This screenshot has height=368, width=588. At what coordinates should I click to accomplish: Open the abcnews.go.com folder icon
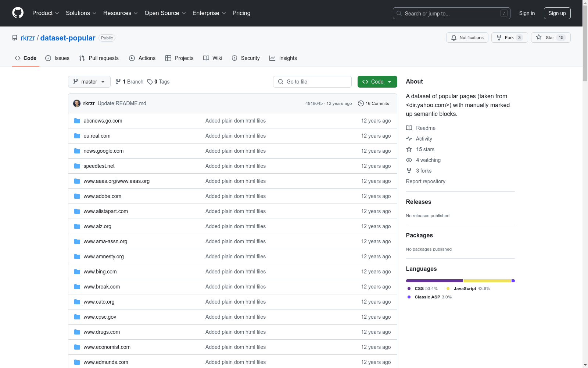(77, 121)
